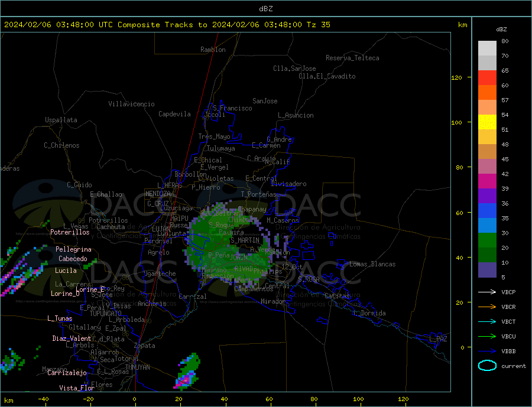Click the 'VBCP' legend label
This screenshot has height=407, width=532.
[x=508, y=292]
